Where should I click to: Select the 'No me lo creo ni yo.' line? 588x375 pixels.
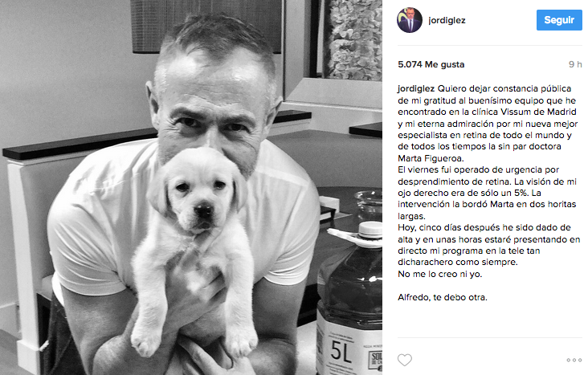(440, 274)
